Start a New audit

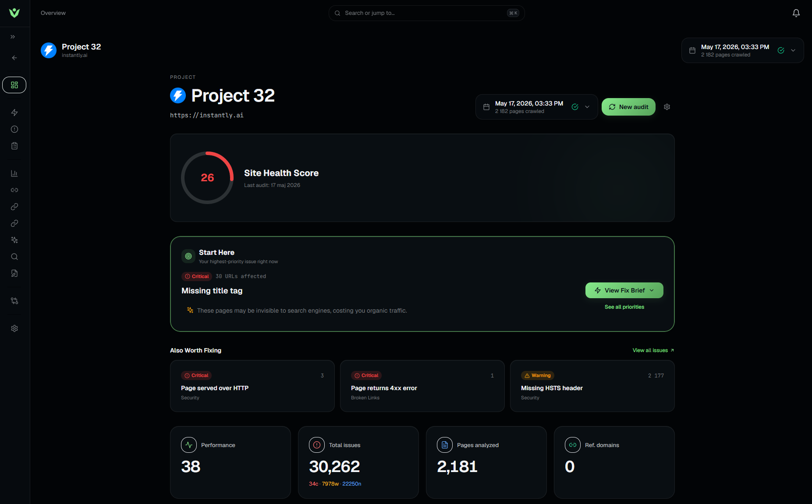point(628,107)
